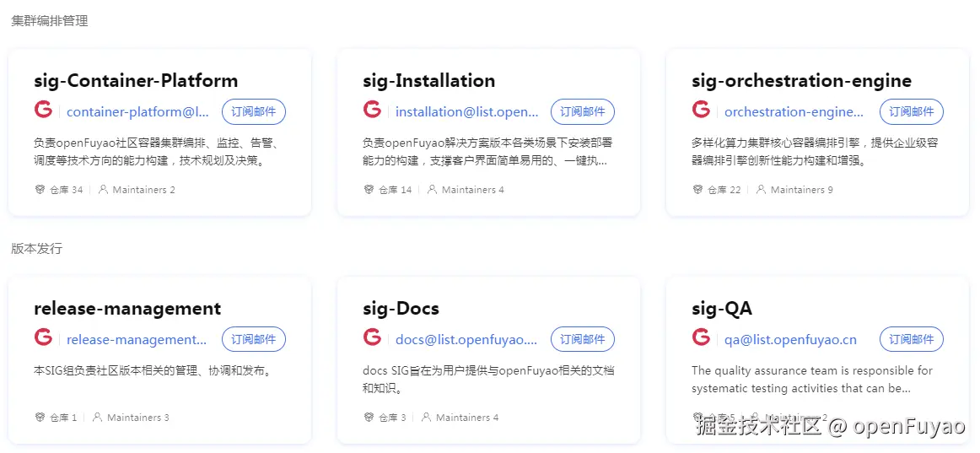Open release-management... mailing list link
Screen dimensions: 980x453
pos(137,339)
